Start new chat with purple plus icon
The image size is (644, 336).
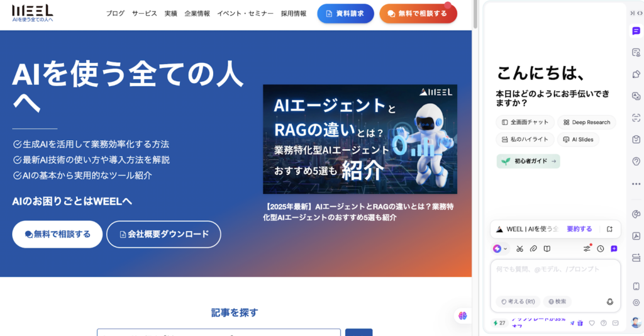pos(614,249)
